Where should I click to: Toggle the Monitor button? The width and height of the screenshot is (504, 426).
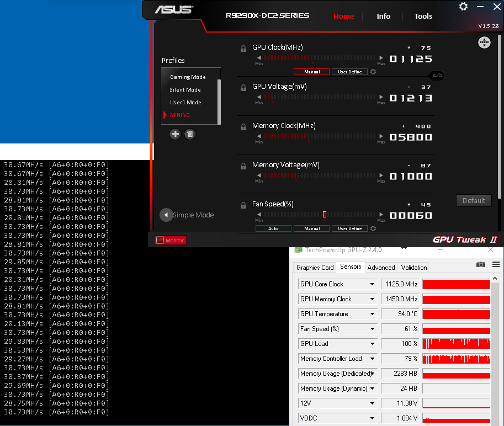coord(171,240)
